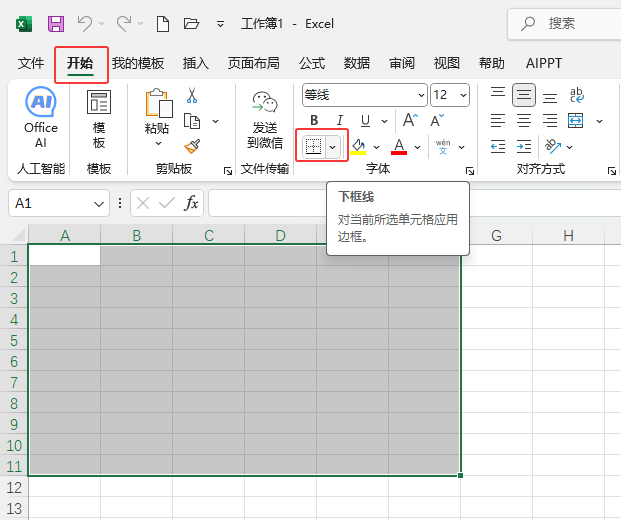Launch the Office AI button
621x520 pixels.
41,117
